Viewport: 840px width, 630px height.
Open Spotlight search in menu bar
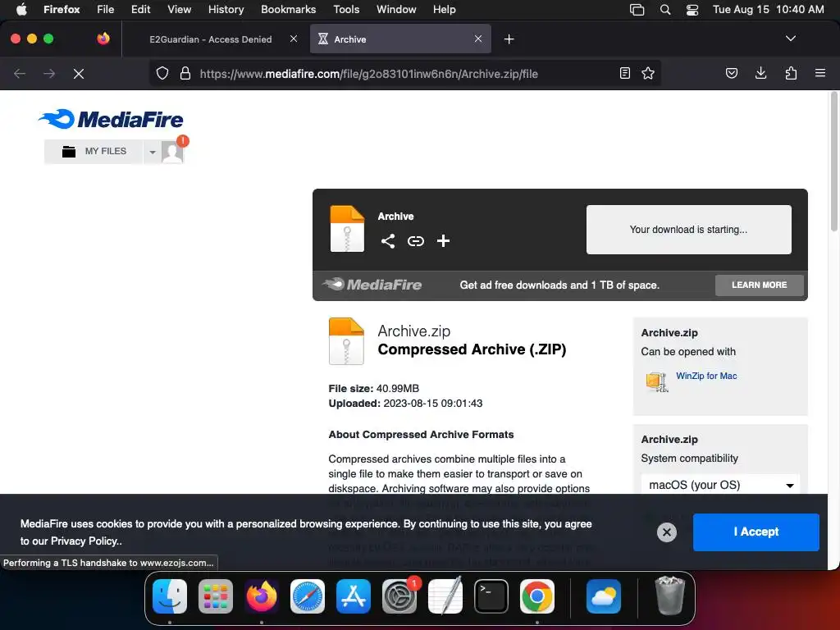(x=664, y=9)
